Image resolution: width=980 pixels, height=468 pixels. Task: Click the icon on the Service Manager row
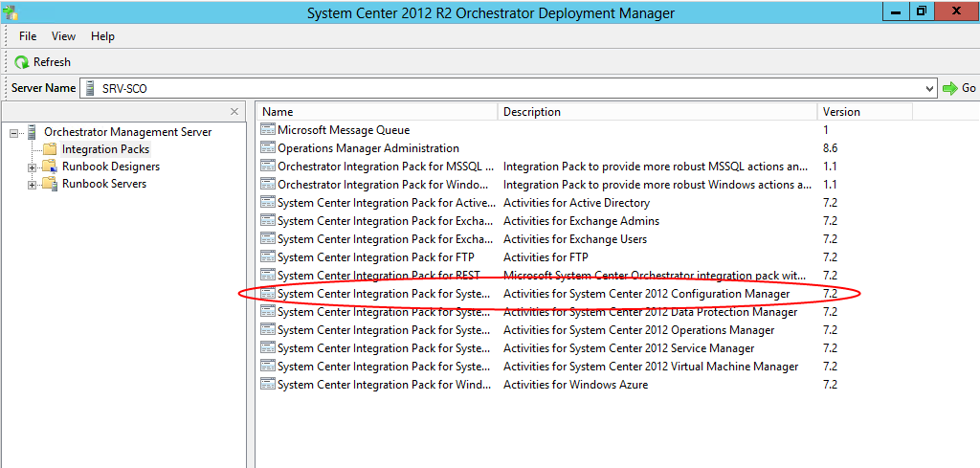tap(268, 348)
